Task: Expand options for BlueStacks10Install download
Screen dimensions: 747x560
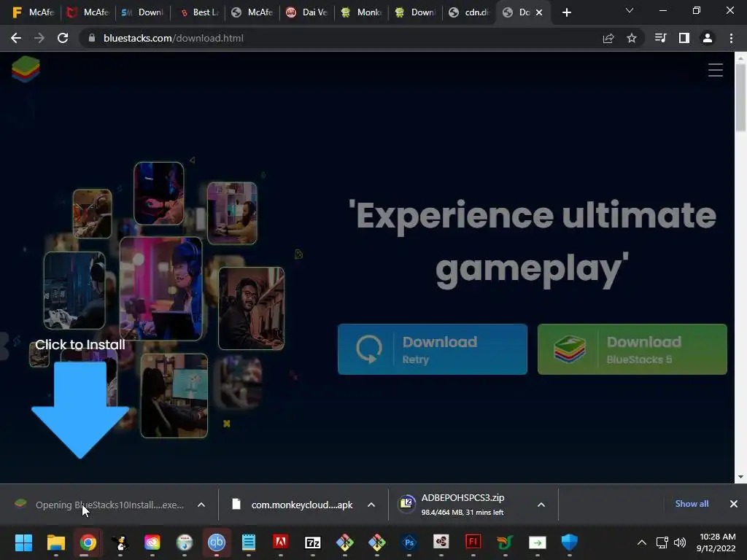Action: [x=201, y=505]
